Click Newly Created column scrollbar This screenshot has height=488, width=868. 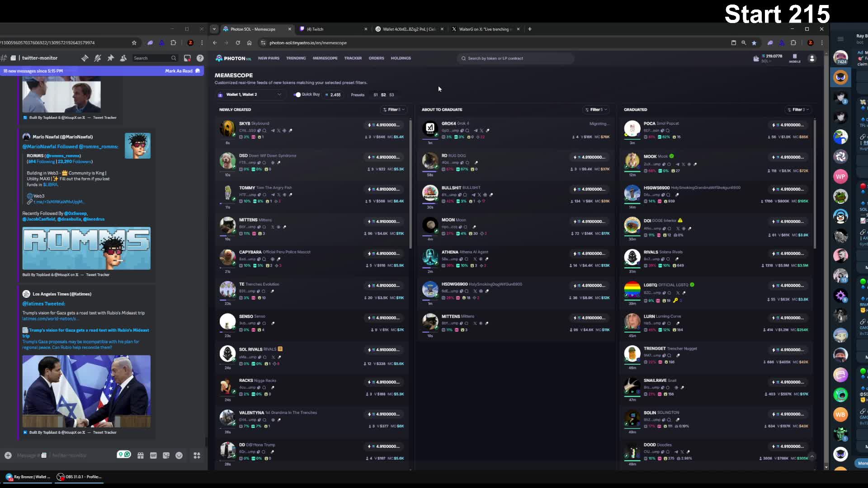pyautogui.click(x=410, y=184)
